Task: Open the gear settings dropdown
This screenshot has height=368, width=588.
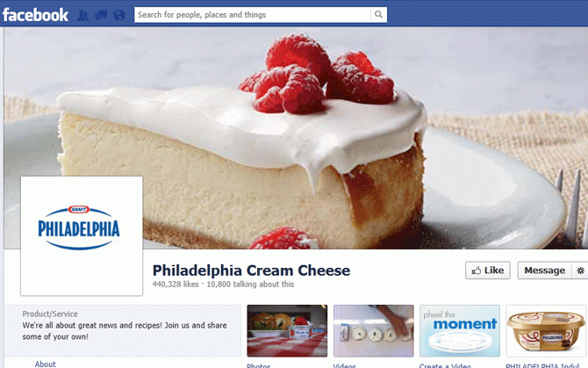Action: tap(580, 271)
